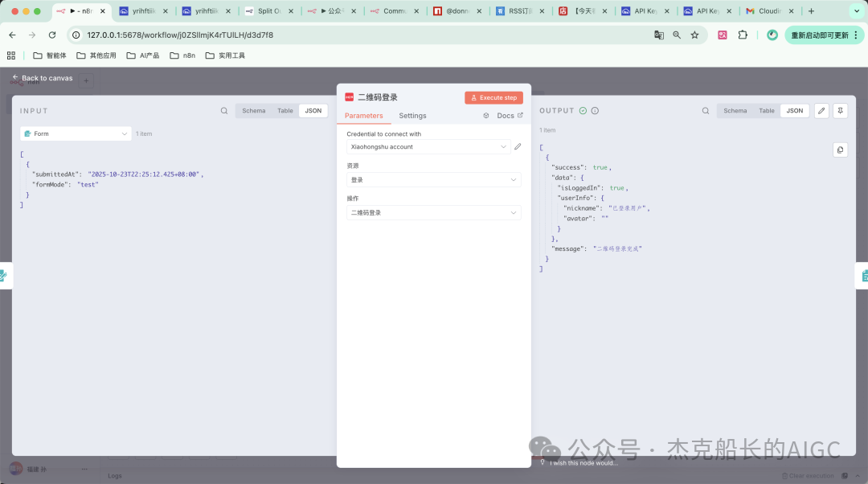
Task: Click the "nickname" value in output
Action: click(x=627, y=208)
